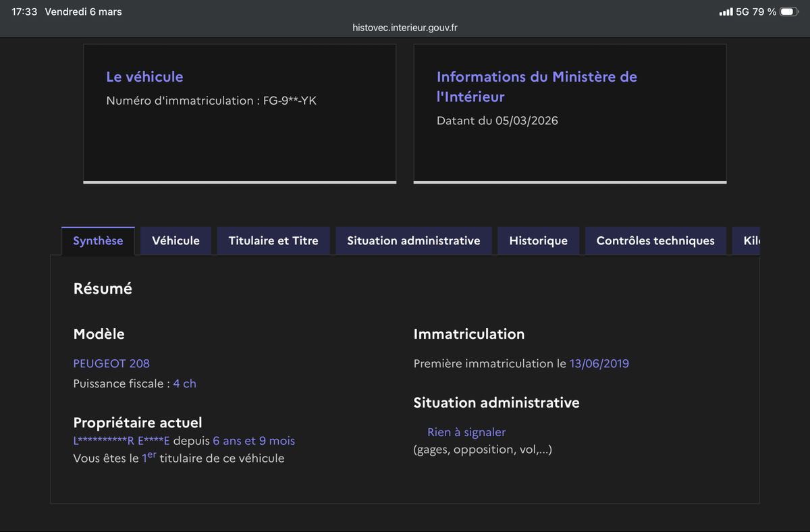Click the Rien à signaler status
810x532 pixels.
466,432
